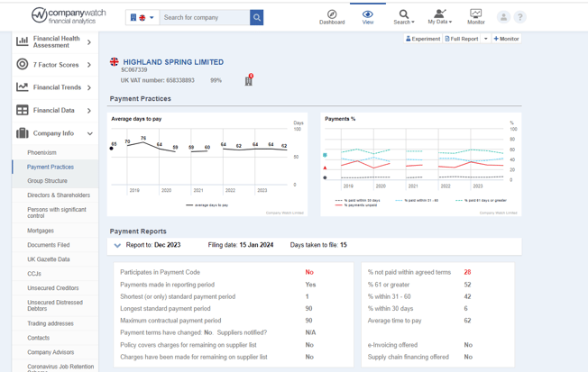Open the Full Report dropdown arrow
588x372 pixels.
click(x=485, y=39)
